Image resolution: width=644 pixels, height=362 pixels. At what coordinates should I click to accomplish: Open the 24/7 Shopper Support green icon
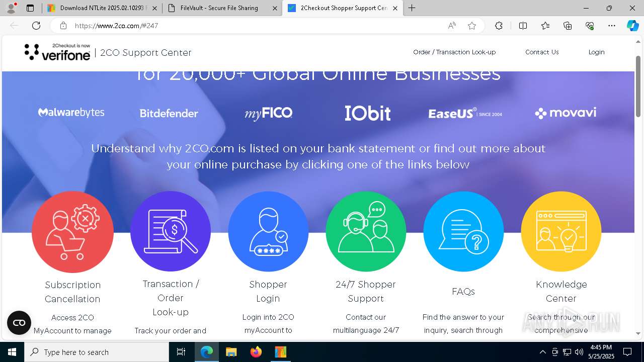[366, 231]
